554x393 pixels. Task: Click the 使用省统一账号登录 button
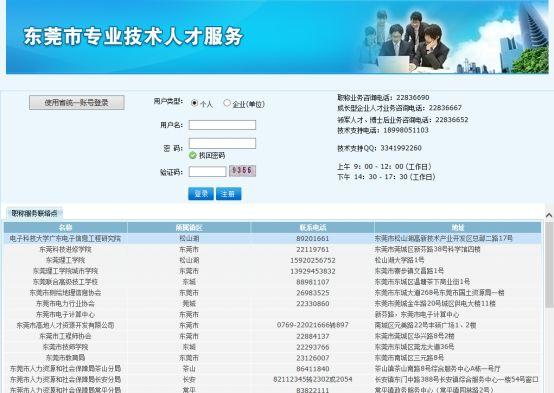(77, 102)
